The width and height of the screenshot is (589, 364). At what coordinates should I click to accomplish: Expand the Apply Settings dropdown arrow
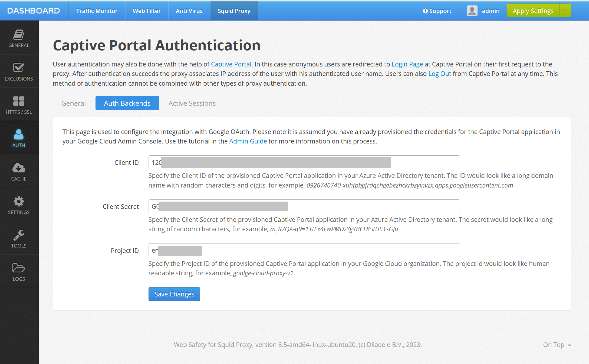(x=565, y=11)
